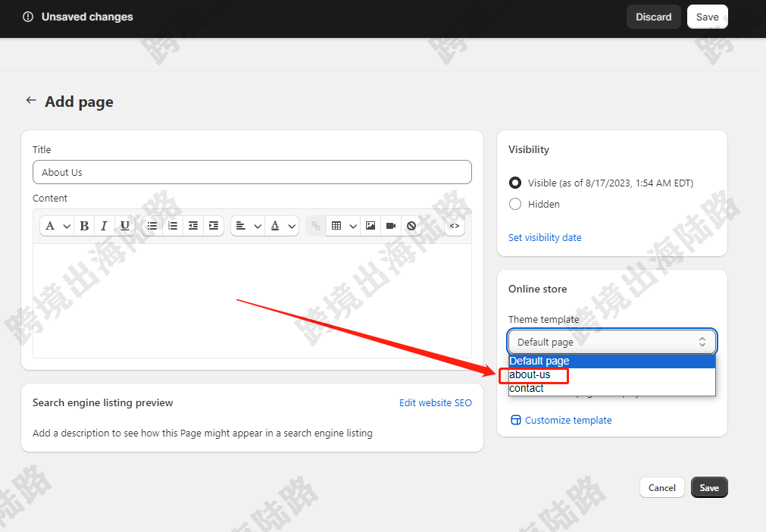Click Set visibility date link
The height and width of the screenshot is (532, 766).
pos(545,237)
